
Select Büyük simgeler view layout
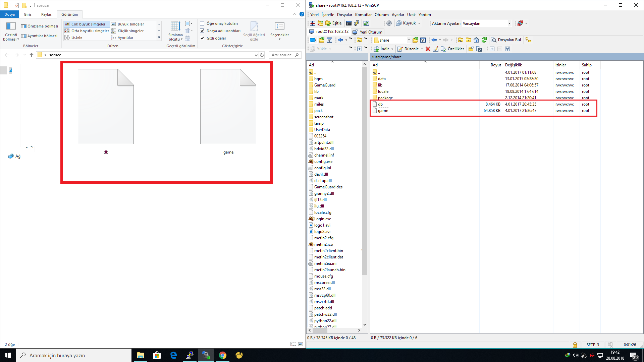point(128,24)
